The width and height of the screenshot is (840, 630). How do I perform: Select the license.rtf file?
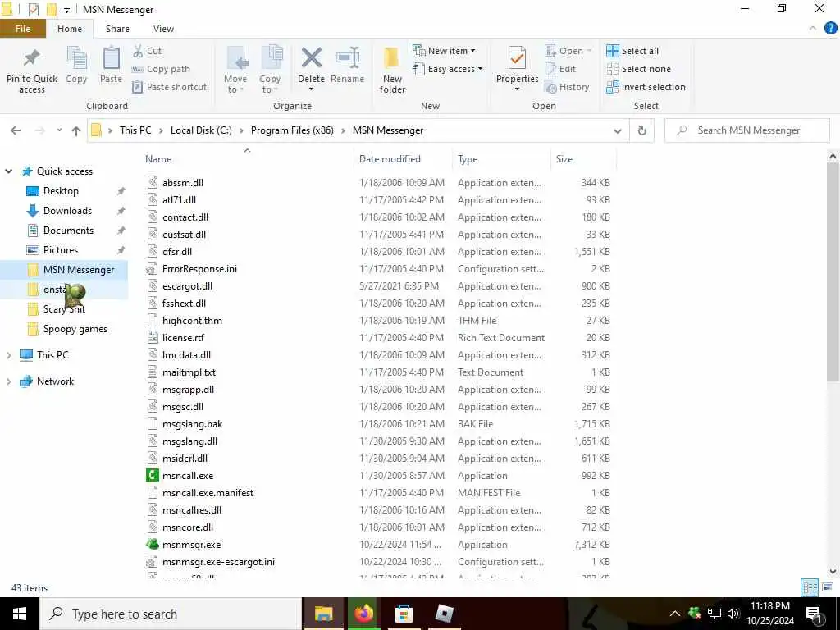[183, 337]
